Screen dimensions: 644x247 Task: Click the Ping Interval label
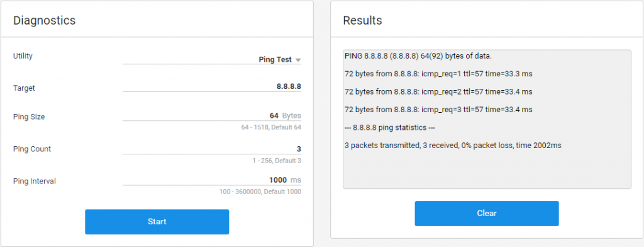[35, 181]
